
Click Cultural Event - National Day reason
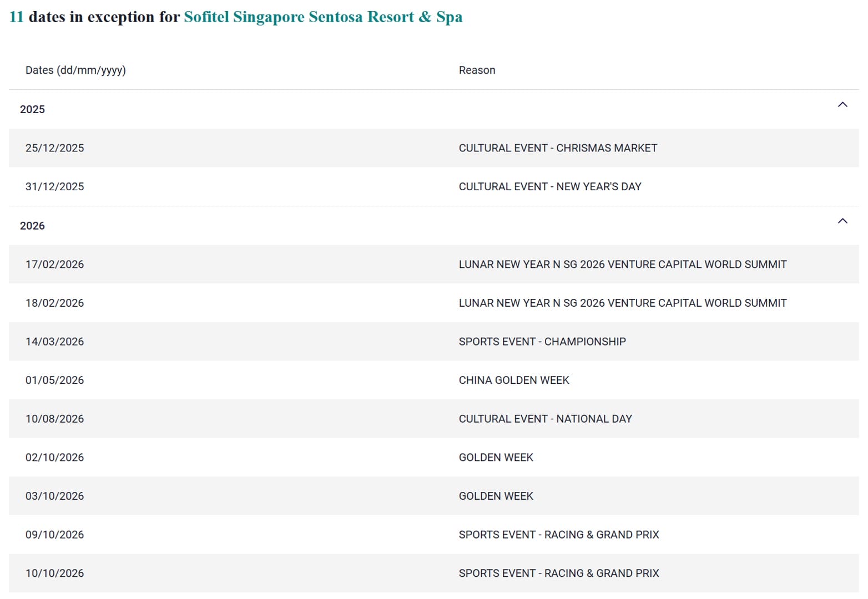click(545, 419)
